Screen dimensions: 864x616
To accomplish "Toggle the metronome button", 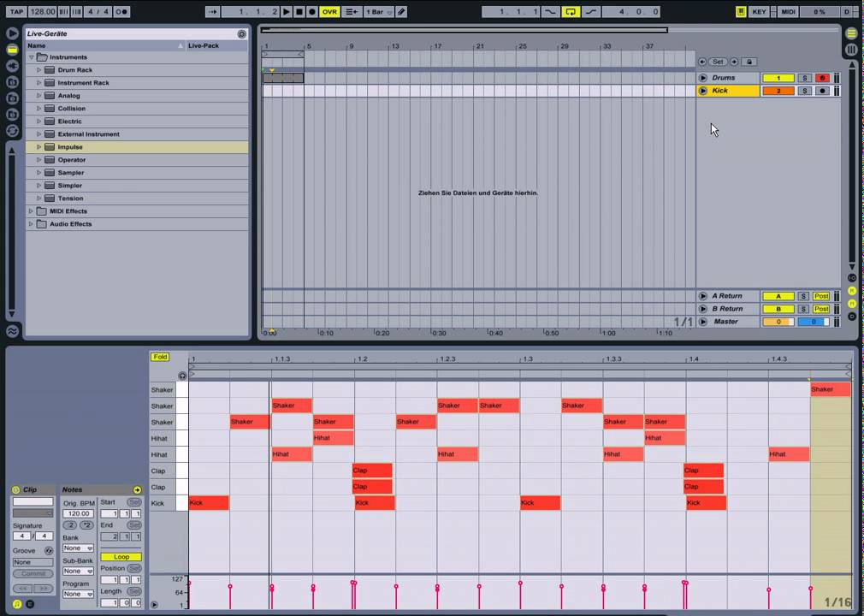I will (121, 12).
